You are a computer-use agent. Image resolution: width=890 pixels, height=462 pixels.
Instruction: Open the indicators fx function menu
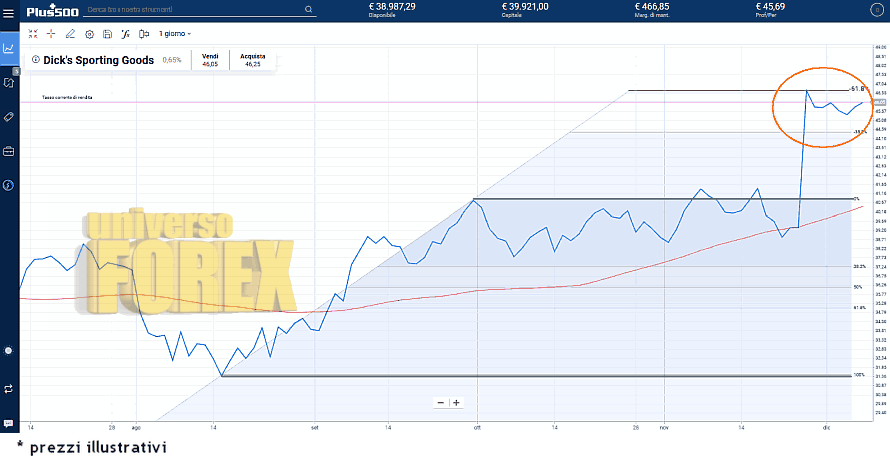point(126,33)
